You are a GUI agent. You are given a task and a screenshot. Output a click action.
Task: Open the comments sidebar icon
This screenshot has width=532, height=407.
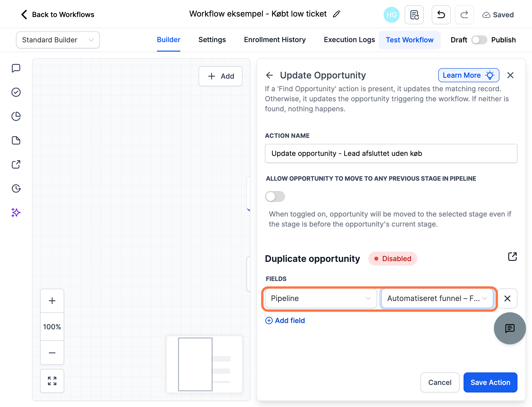coord(16,68)
